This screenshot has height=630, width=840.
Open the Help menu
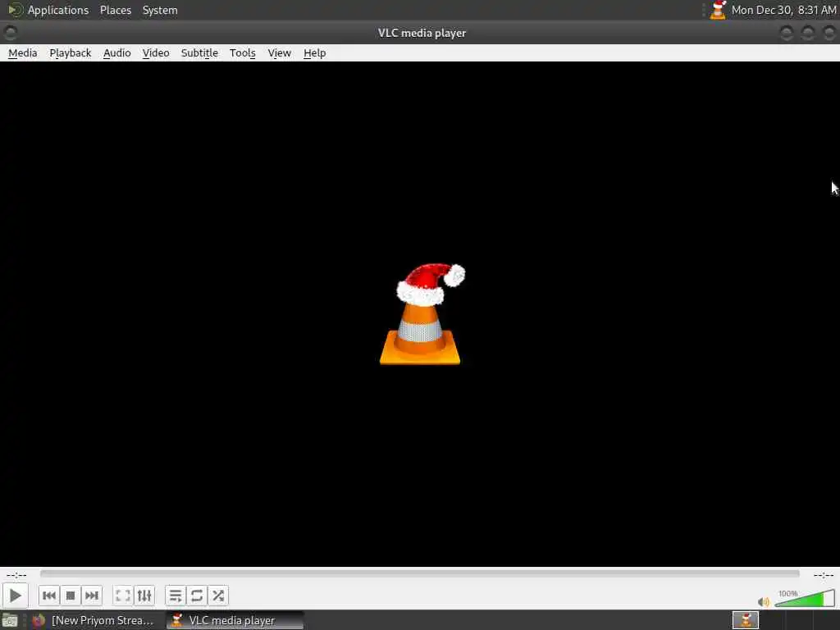[x=314, y=52]
